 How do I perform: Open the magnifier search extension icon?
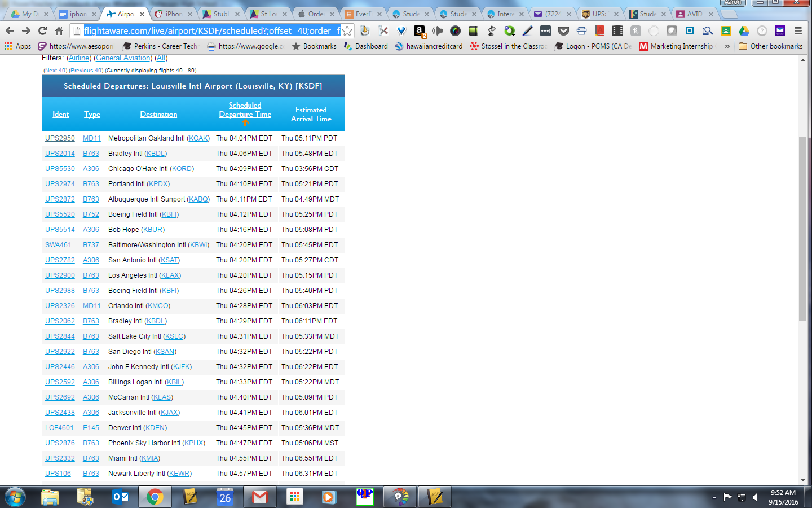click(708, 30)
